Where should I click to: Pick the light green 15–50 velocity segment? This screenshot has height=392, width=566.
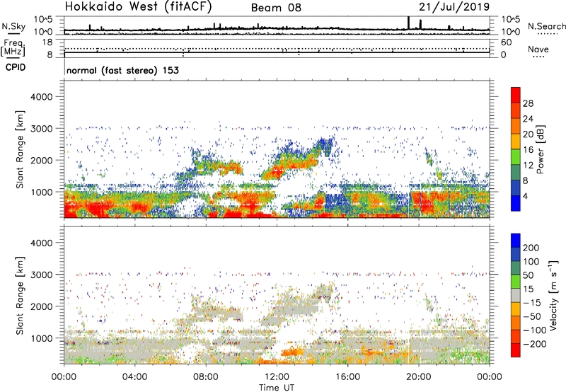tap(516, 282)
